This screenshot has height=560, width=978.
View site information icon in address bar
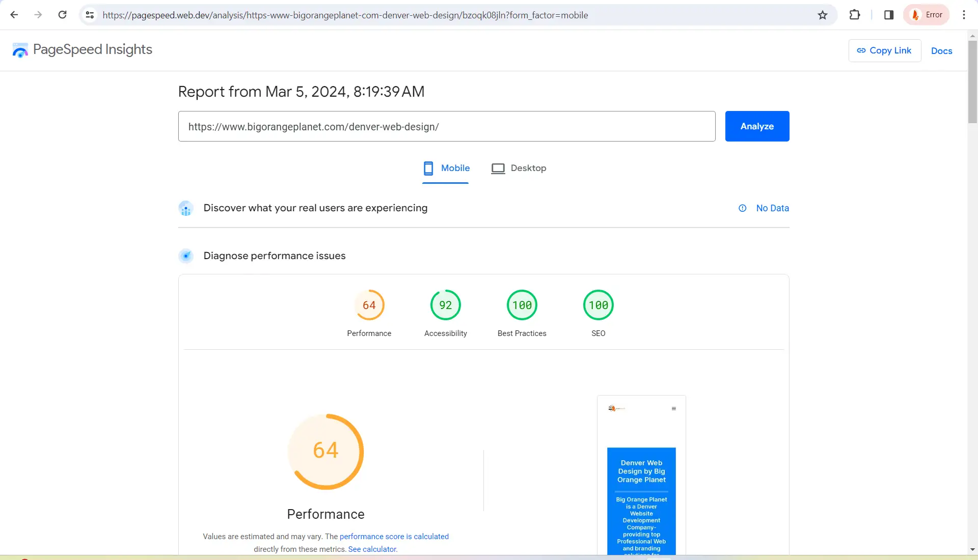coord(90,15)
